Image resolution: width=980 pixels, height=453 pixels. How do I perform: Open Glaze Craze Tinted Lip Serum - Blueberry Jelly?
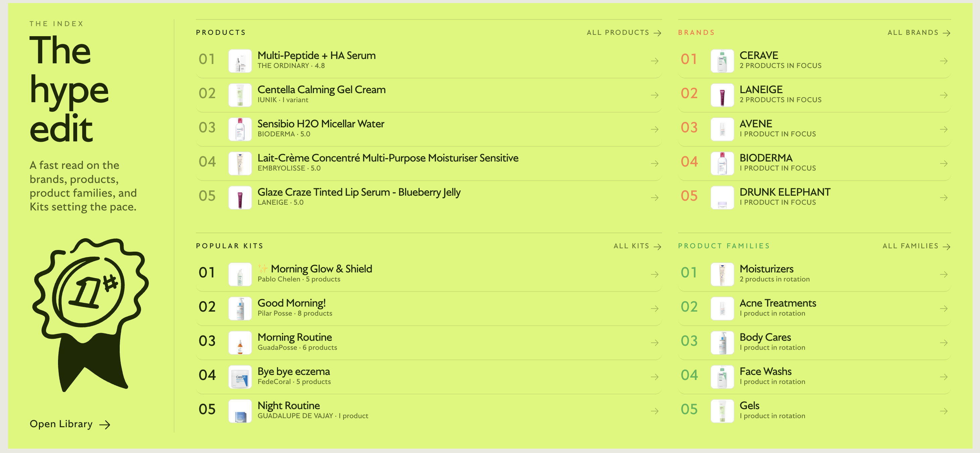(359, 192)
